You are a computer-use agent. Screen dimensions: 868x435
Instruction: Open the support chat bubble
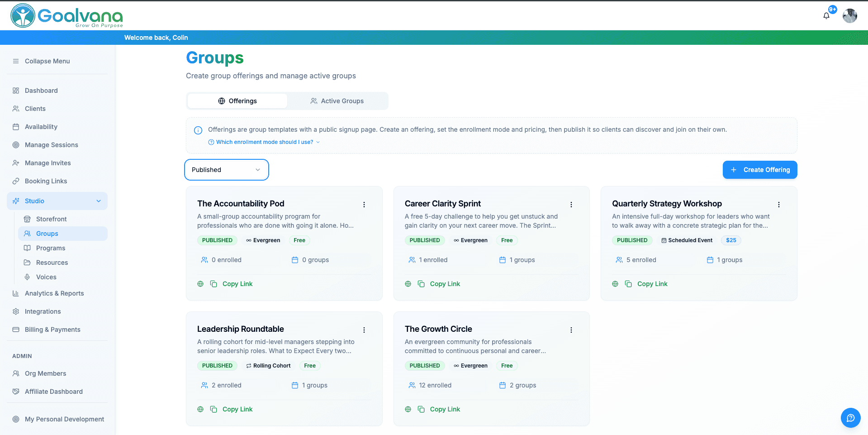click(850, 418)
